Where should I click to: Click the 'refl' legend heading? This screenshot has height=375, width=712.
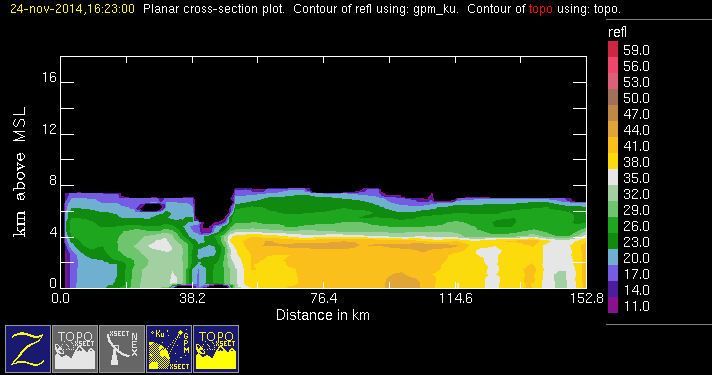coord(617,32)
